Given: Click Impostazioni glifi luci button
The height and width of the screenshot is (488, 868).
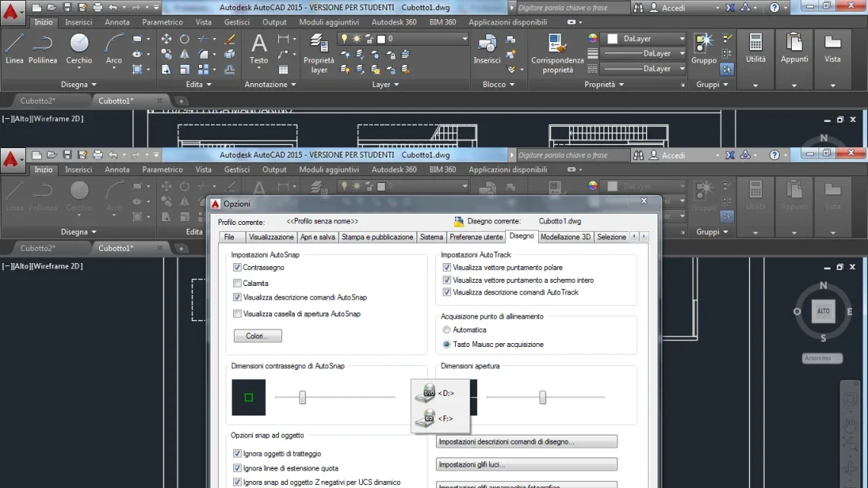Looking at the screenshot, I should [x=527, y=464].
